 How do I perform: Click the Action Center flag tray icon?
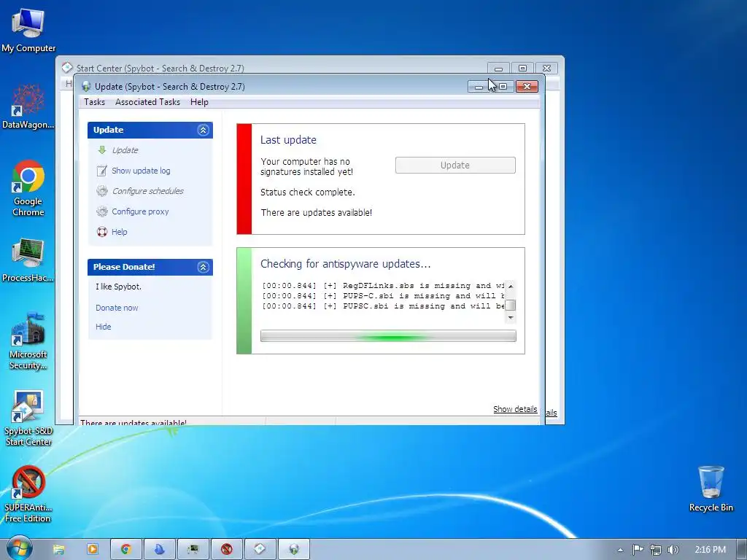(638, 550)
